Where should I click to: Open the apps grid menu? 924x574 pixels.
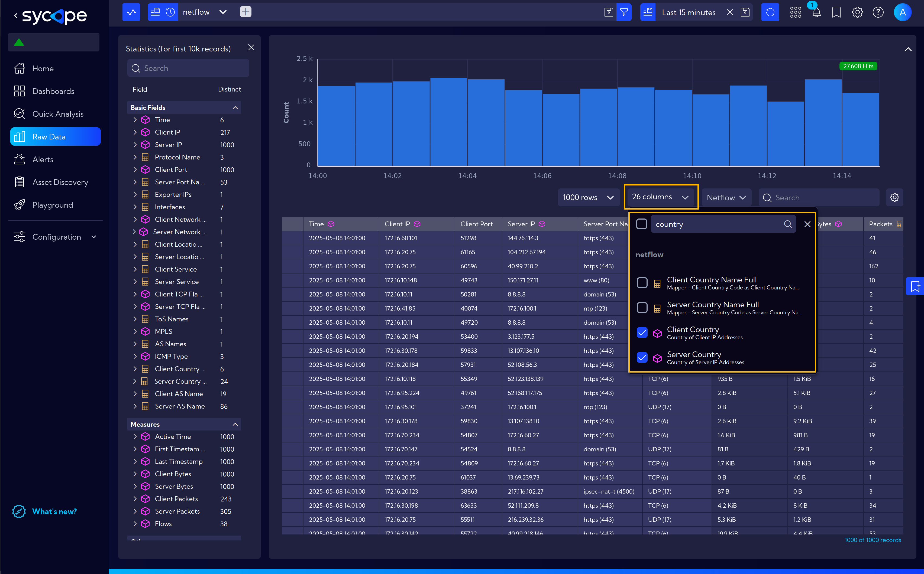coord(796,12)
